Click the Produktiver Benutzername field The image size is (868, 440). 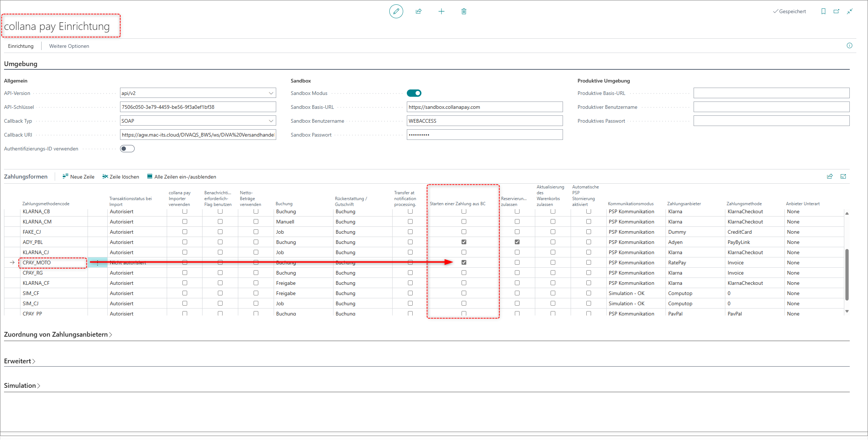771,107
